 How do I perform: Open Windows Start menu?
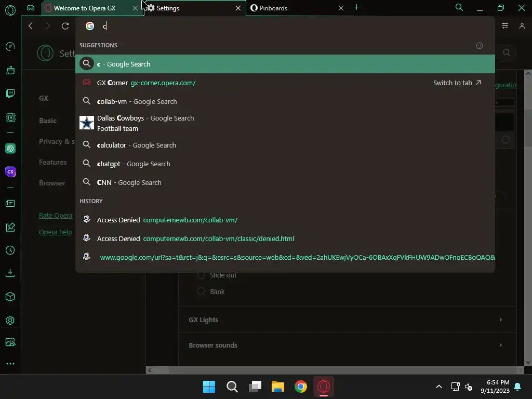coord(209,387)
